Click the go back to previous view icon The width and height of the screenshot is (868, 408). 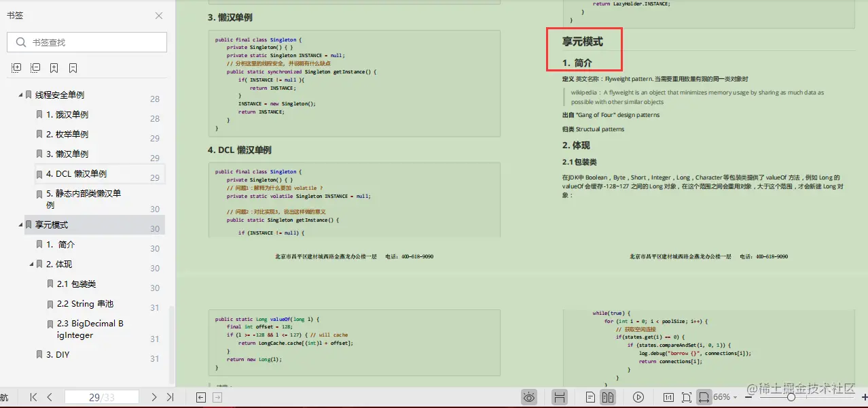pyautogui.click(x=201, y=397)
